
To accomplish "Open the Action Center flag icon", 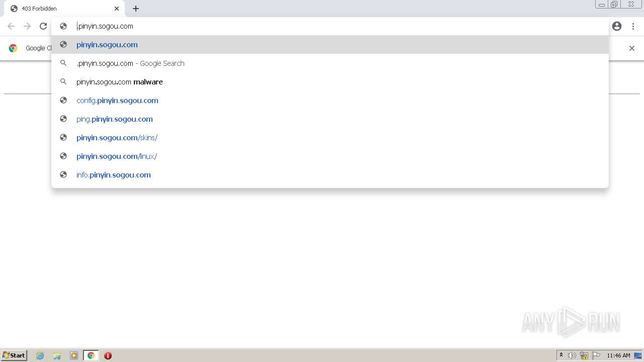I will 596,355.
